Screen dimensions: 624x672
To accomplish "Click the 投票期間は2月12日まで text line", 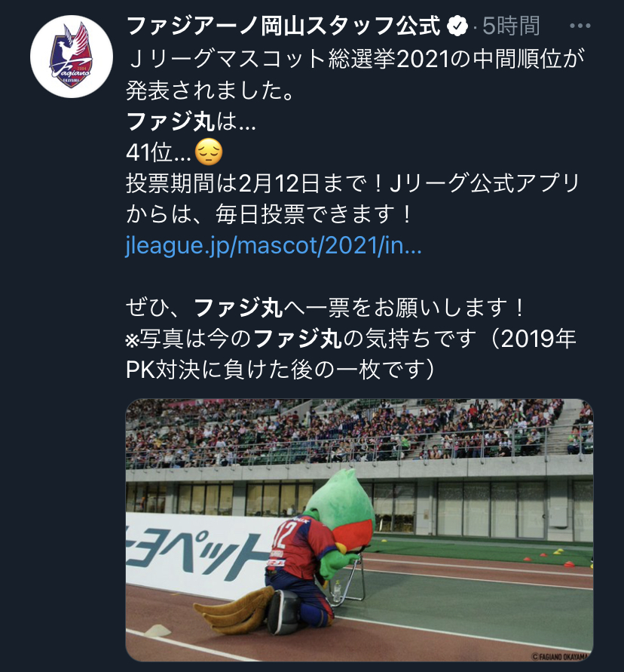I will pyautogui.click(x=353, y=183).
